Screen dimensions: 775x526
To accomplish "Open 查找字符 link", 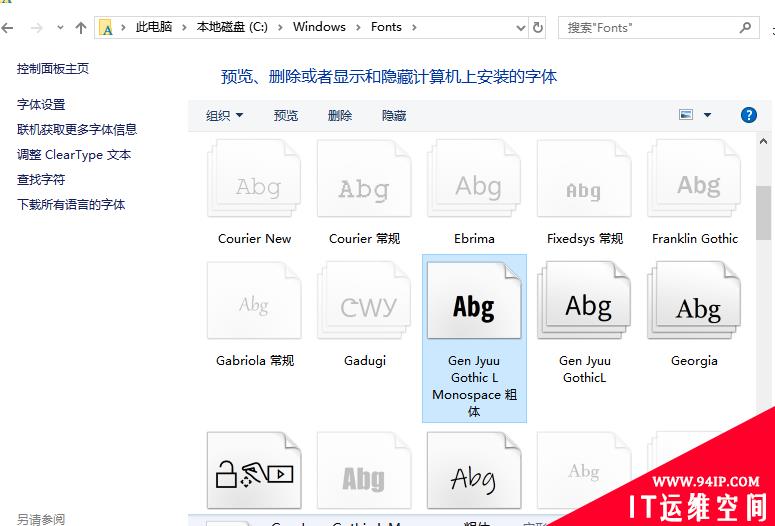I will (x=41, y=179).
